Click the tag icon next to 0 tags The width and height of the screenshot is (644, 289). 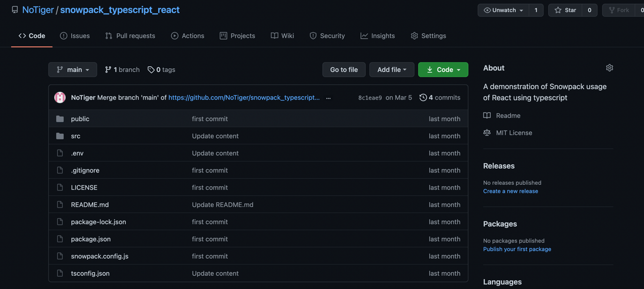pyautogui.click(x=151, y=70)
